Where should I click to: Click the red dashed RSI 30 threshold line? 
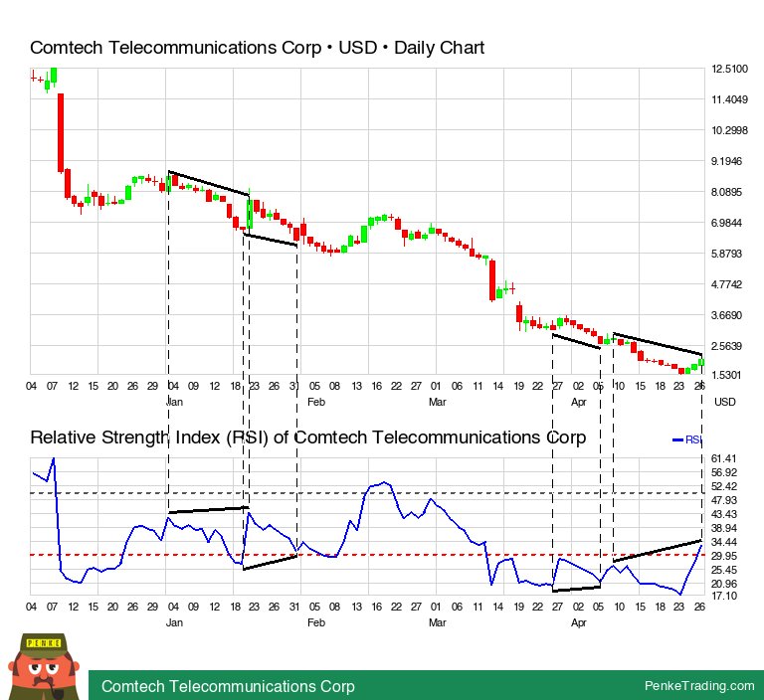pos(368,555)
